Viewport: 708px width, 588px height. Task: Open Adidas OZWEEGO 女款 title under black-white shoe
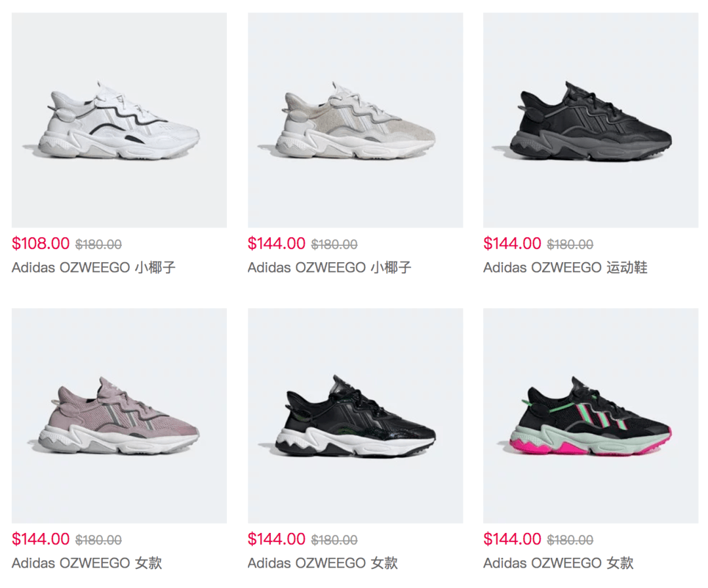(x=323, y=563)
